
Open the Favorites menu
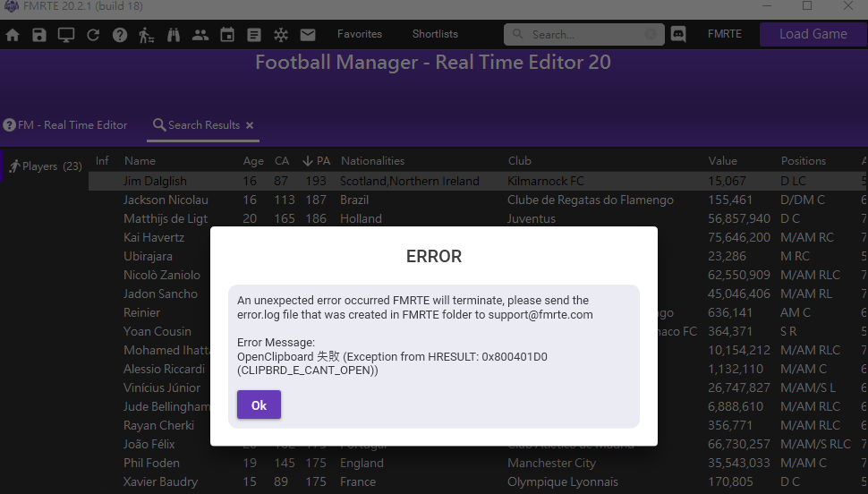pos(360,34)
